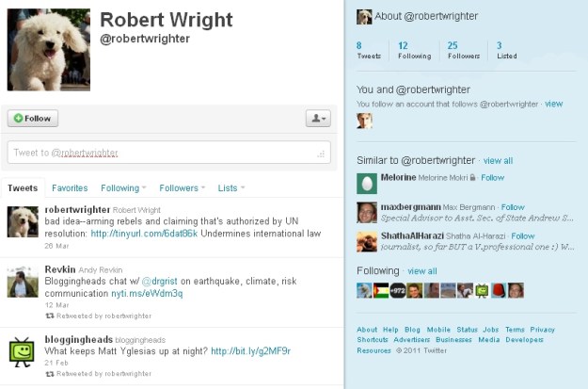Click the Revkin avatar on the retweeted tweet

(23, 282)
